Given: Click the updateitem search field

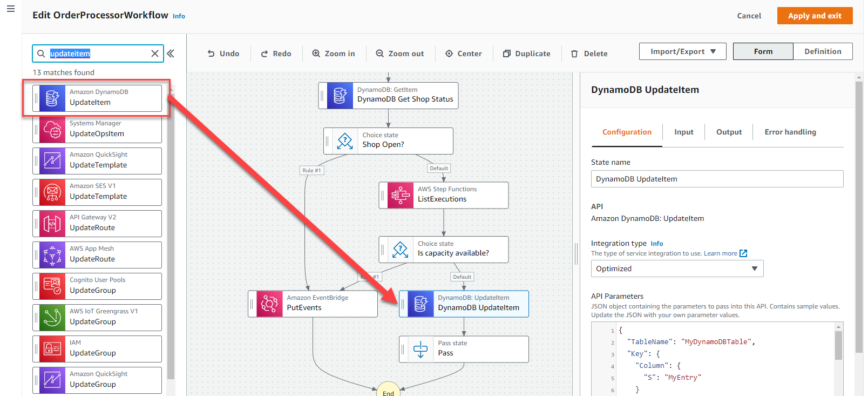Looking at the screenshot, I should (98, 53).
